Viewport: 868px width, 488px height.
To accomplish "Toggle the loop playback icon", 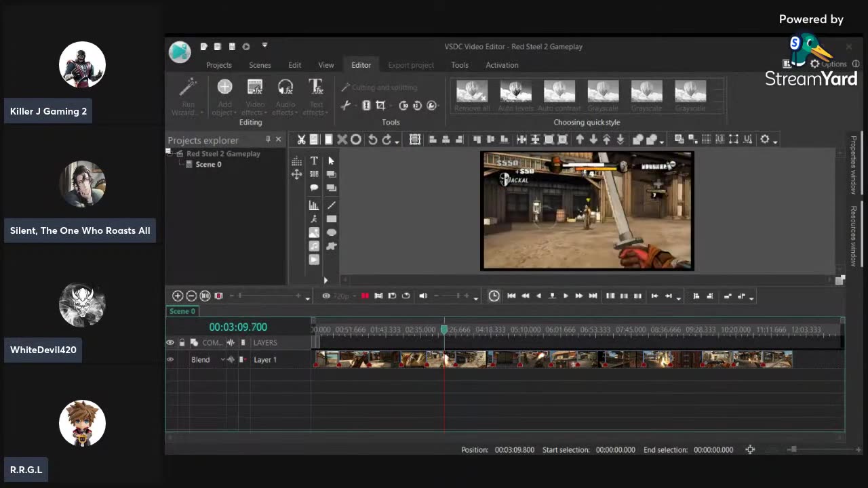I will (x=406, y=296).
